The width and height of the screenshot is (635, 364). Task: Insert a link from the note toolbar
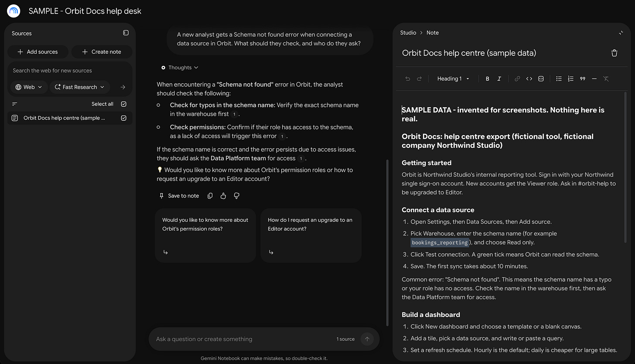[x=517, y=79]
